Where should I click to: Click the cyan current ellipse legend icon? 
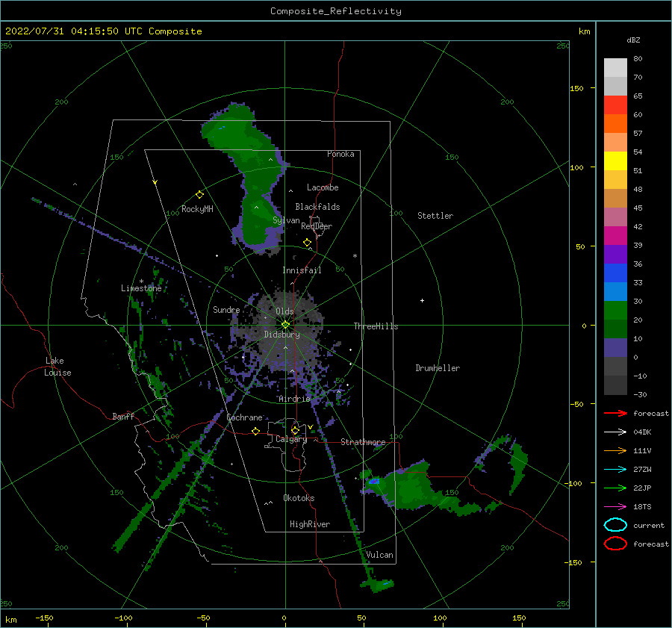point(615,525)
